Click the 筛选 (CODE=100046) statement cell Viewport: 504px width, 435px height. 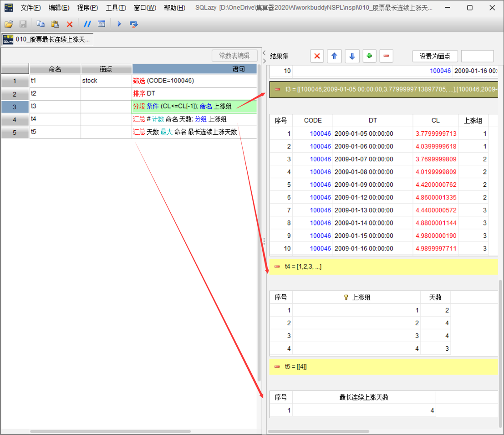coord(194,81)
